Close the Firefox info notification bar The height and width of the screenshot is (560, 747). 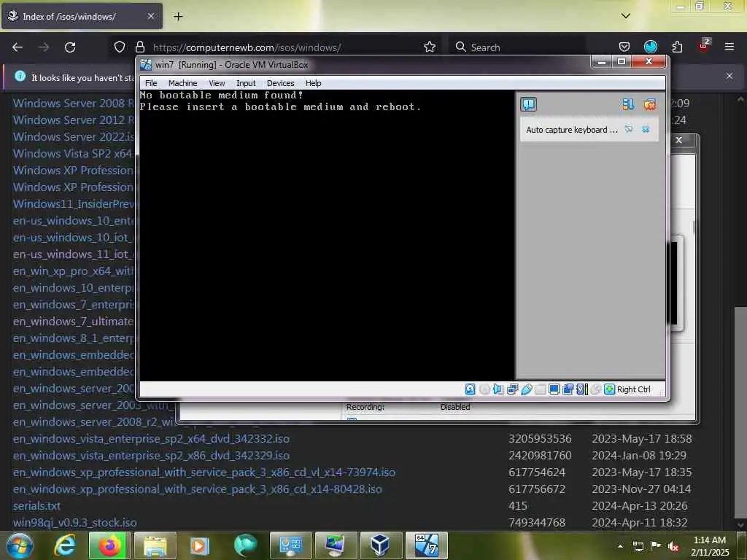(729, 76)
